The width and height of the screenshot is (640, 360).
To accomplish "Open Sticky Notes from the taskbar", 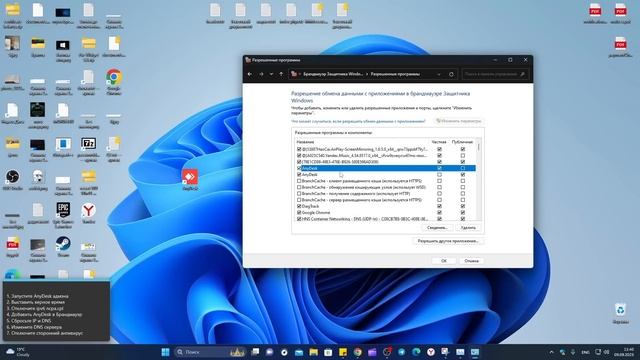I will coord(343,352).
